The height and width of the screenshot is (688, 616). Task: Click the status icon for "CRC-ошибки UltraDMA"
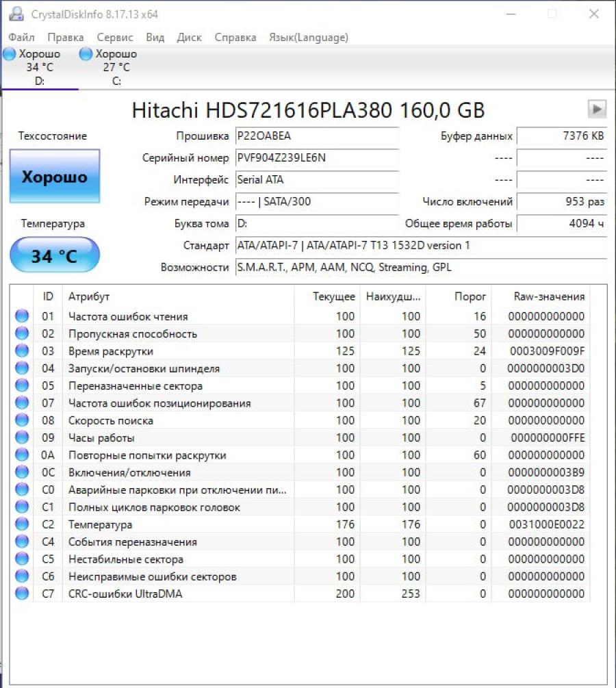click(21, 594)
